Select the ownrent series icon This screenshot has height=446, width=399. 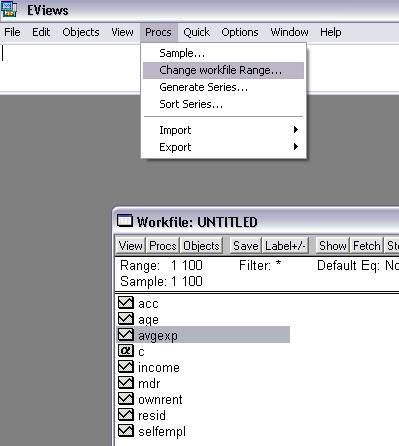[126, 399]
